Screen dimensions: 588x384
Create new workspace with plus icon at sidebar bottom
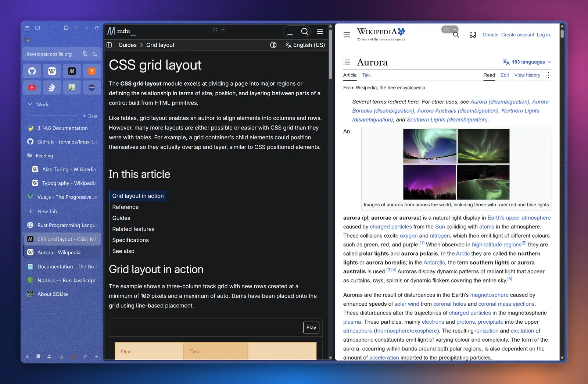click(x=97, y=356)
